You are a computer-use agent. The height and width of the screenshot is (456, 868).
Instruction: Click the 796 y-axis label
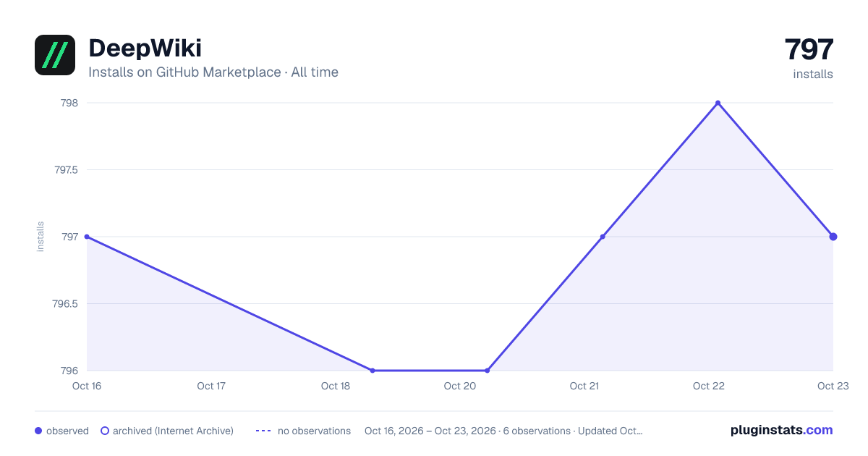point(69,371)
